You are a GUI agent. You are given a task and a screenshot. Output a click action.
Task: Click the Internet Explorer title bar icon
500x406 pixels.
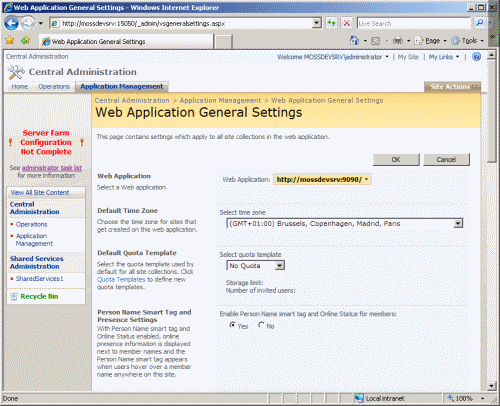[x=8, y=7]
